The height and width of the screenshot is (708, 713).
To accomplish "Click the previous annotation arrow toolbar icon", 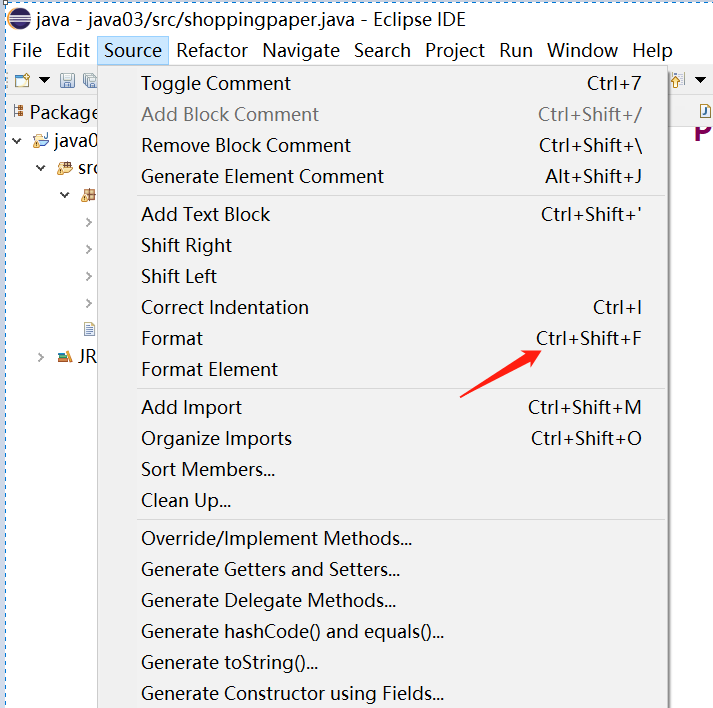I will [678, 81].
